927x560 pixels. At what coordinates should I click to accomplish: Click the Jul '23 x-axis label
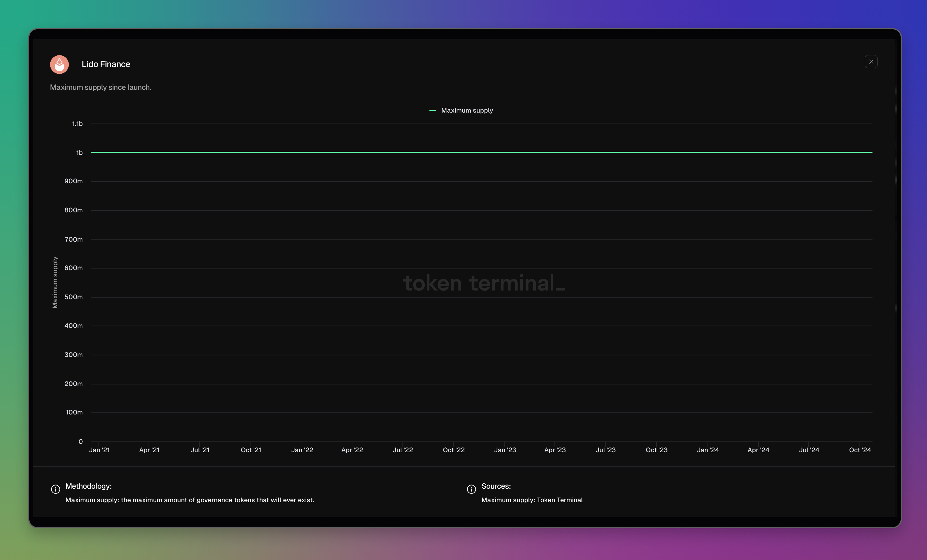click(x=606, y=450)
